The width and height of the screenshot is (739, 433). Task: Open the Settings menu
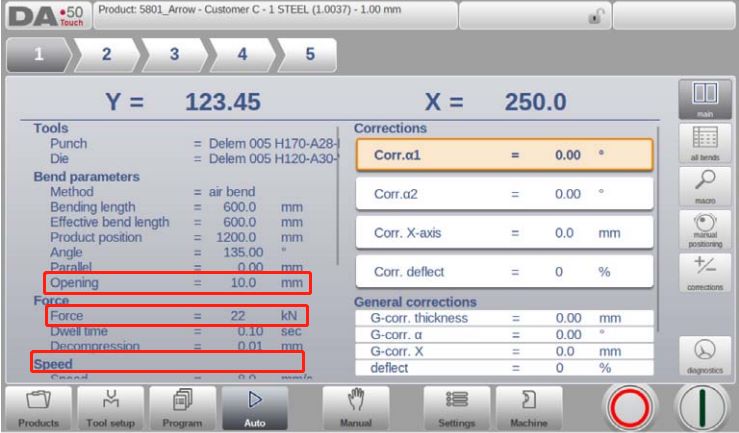coord(456,408)
